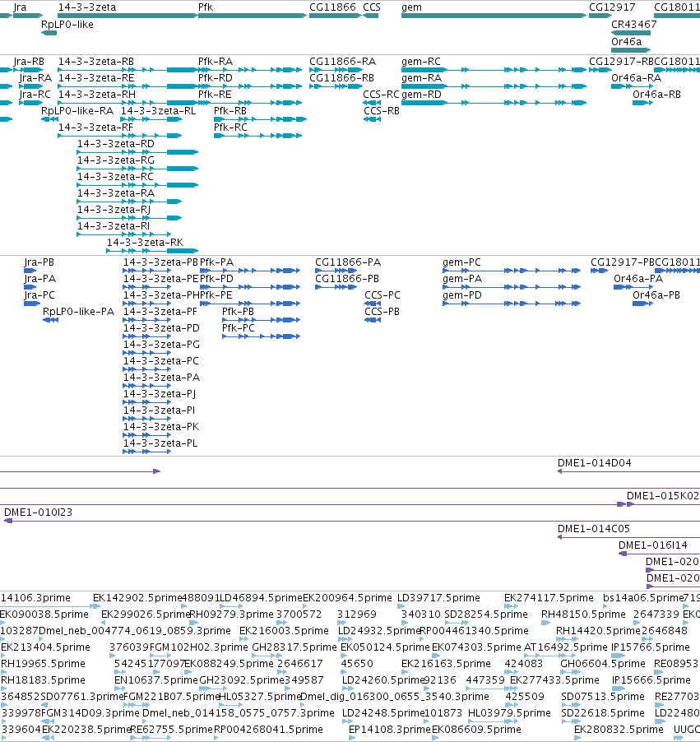Open the EK142902.5prime EST label
This screenshot has height=742, width=700.
coord(137,598)
